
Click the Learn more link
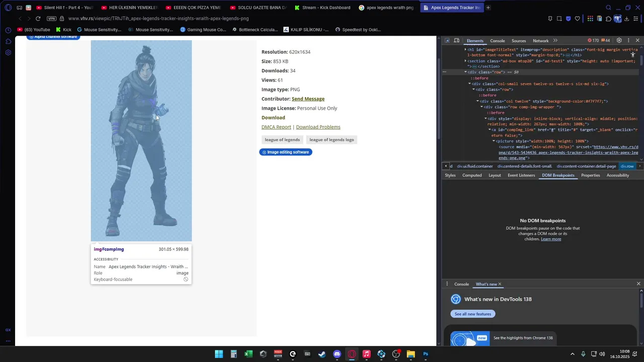[x=551, y=239]
